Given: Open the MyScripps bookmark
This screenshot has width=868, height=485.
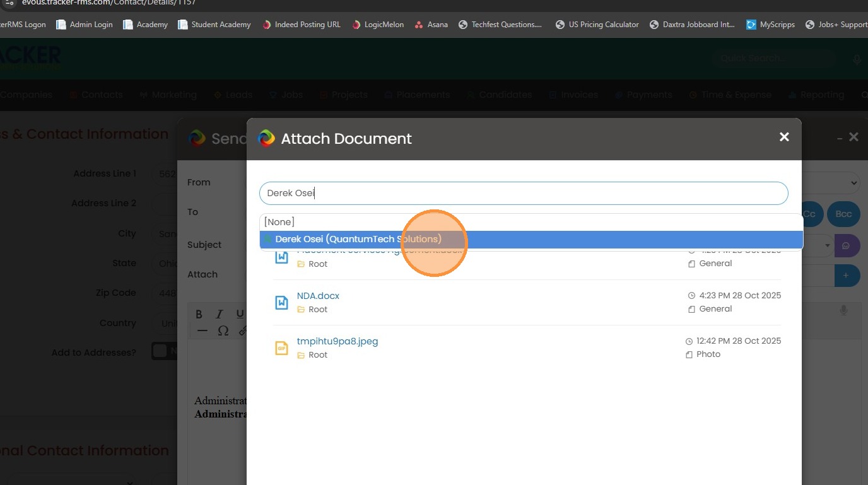Looking at the screenshot, I should click(770, 25).
